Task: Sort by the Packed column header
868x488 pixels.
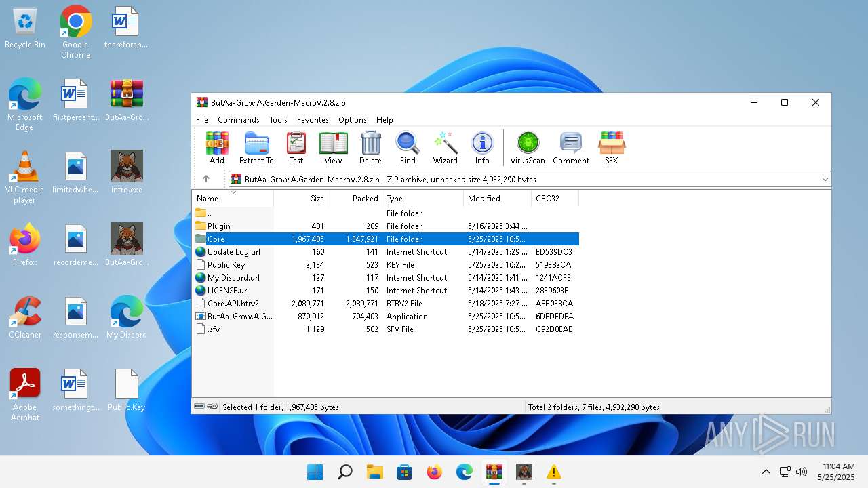Action: tap(355, 199)
